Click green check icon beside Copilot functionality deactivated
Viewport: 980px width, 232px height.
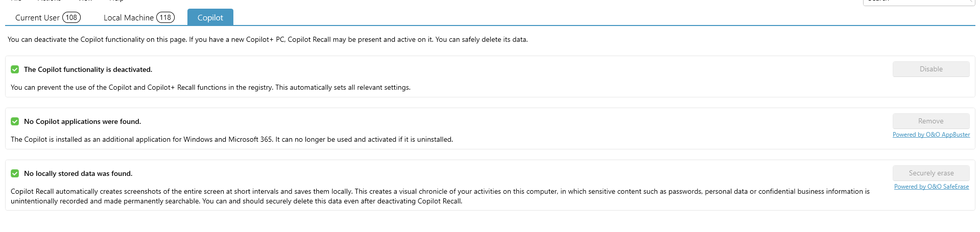15,69
